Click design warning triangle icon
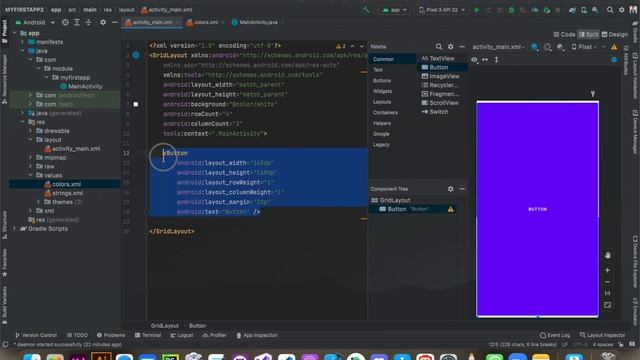This screenshot has width=640, height=360. [614, 47]
